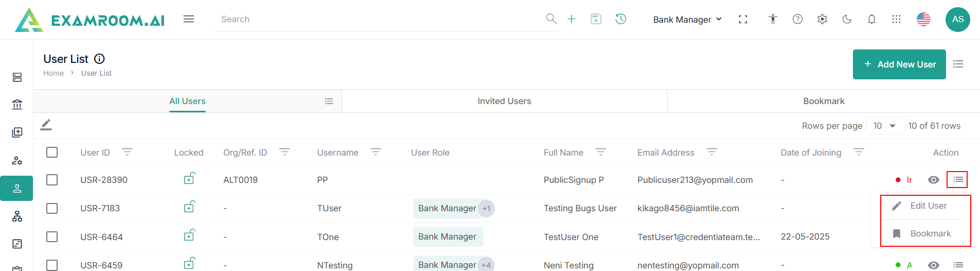Choose Edit User from the action menu
The height and width of the screenshot is (271, 980).
pos(928,206)
